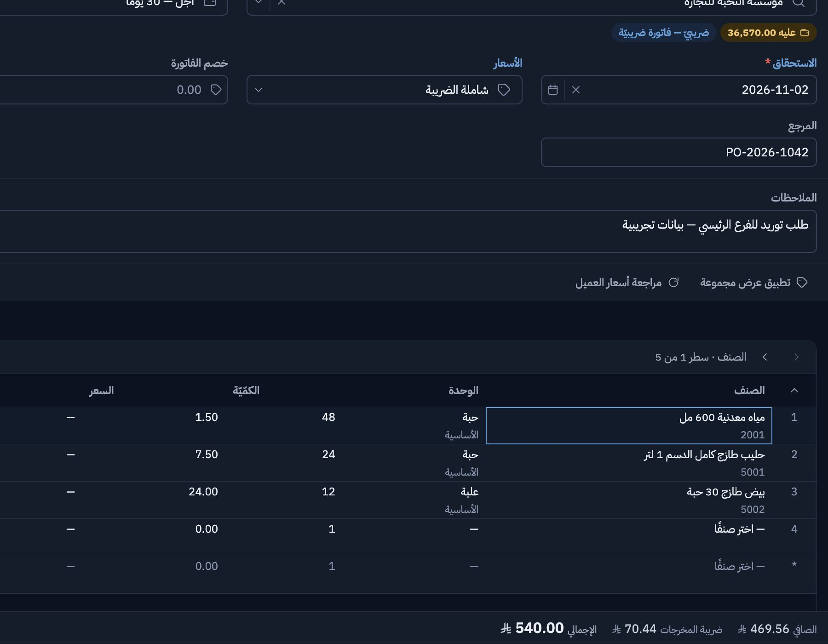The image size is (828, 644).
Task: Click output tax value 70.44
Action: (640, 629)
